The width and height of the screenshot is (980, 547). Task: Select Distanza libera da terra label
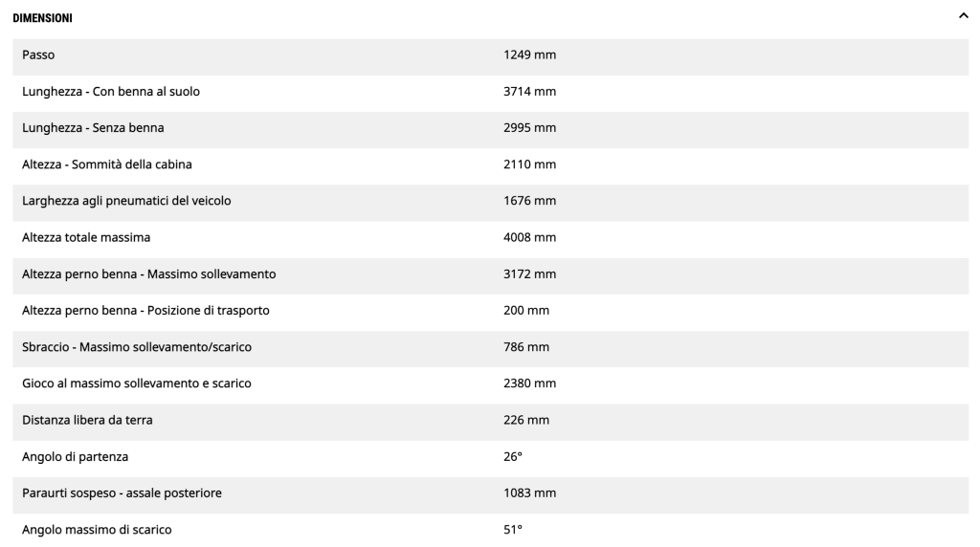[x=87, y=420]
